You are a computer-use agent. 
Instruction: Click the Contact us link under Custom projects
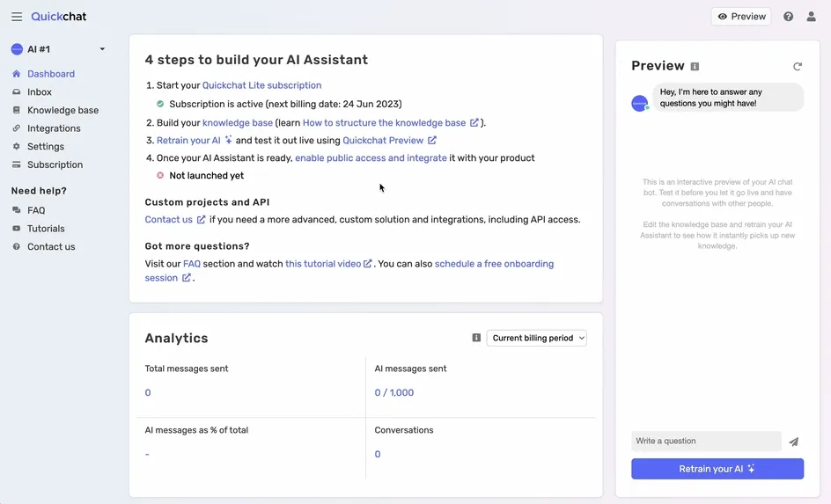[x=175, y=219]
